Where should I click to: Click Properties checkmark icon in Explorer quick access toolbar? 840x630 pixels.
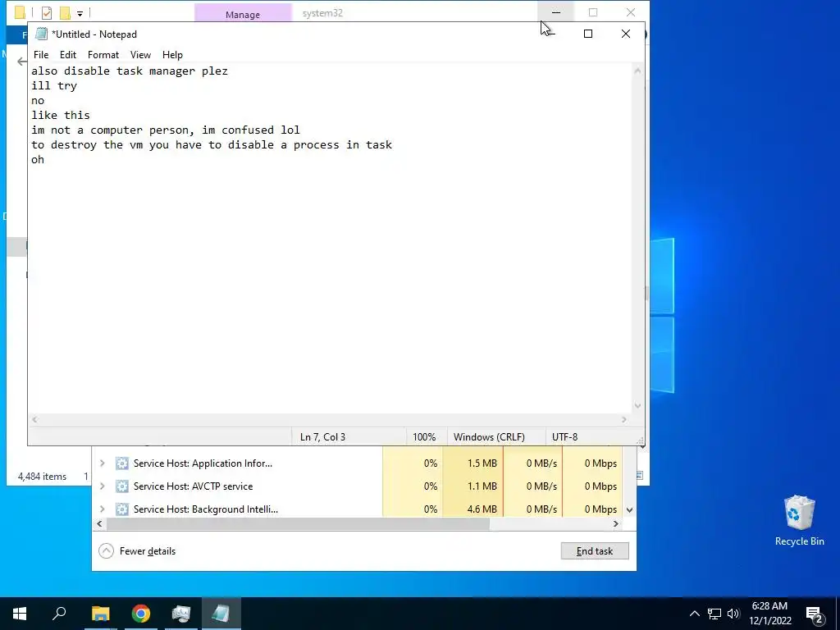(x=47, y=12)
